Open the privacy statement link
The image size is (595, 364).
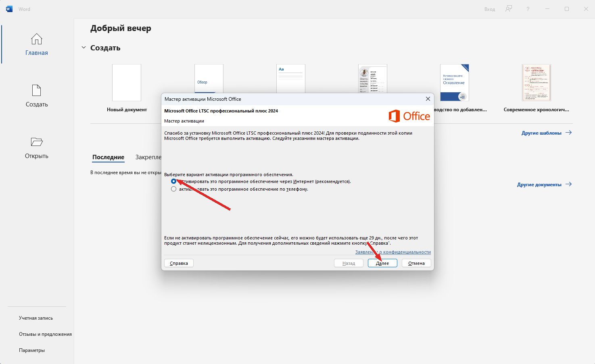393,252
